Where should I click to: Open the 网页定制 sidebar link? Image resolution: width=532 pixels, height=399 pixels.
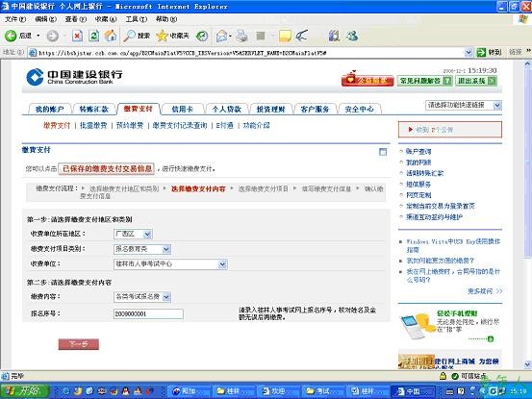[418, 195]
